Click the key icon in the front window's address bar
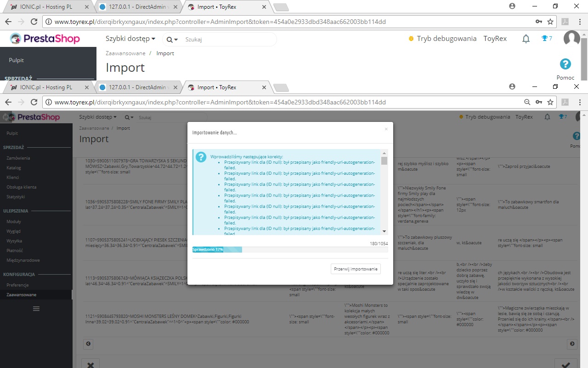Image resolution: width=588 pixels, height=368 pixels. pyautogui.click(x=538, y=102)
